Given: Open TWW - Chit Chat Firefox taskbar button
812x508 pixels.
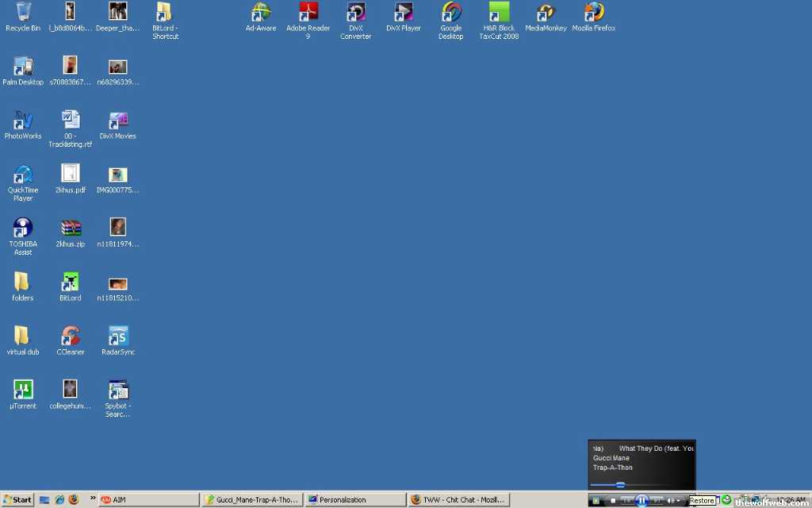Looking at the screenshot, I should tap(458, 500).
